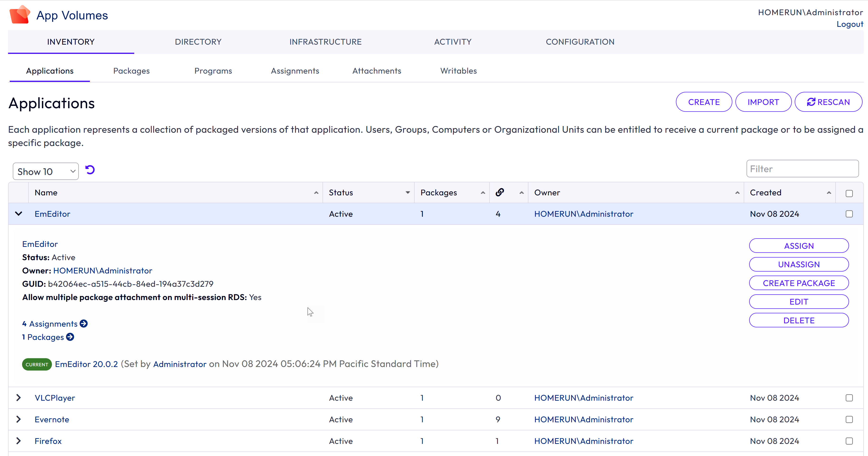Click the arrow icon beside 4 Assignments
868x456 pixels.
83,324
